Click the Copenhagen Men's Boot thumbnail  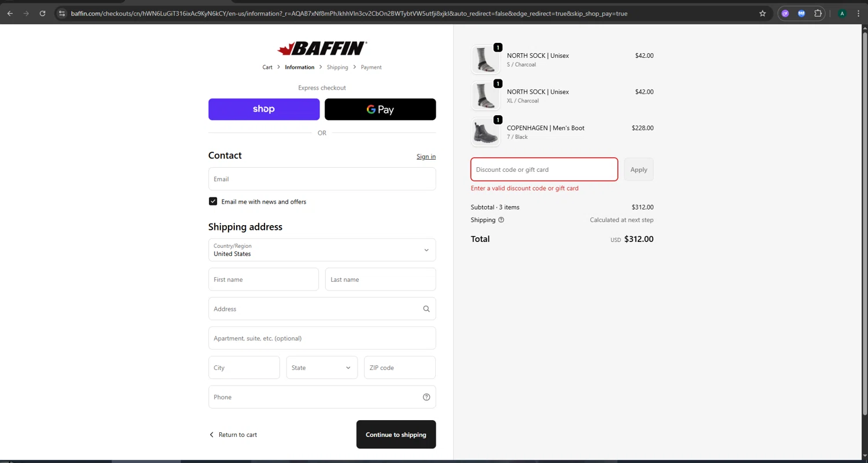[486, 132]
